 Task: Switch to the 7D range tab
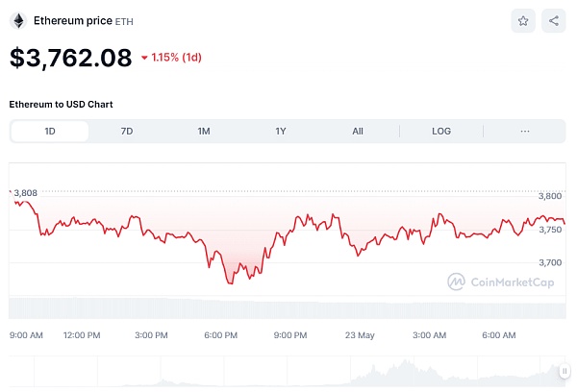[127, 131]
